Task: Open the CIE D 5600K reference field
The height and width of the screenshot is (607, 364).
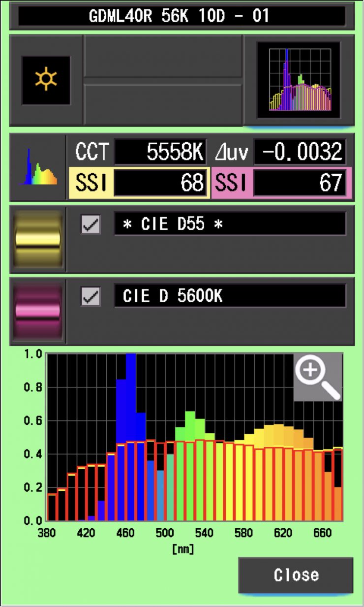Action: [x=230, y=296]
